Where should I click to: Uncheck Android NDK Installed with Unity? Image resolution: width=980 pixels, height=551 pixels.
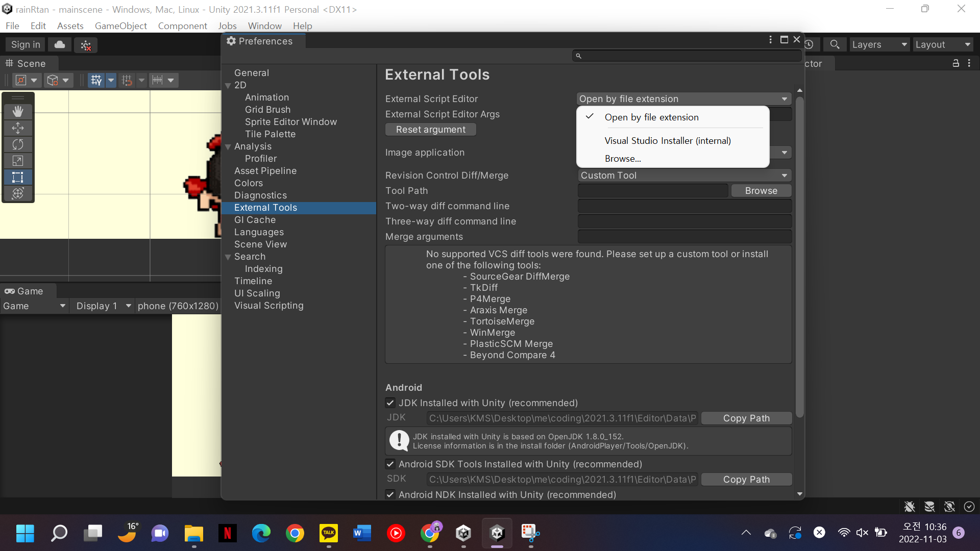tap(390, 495)
